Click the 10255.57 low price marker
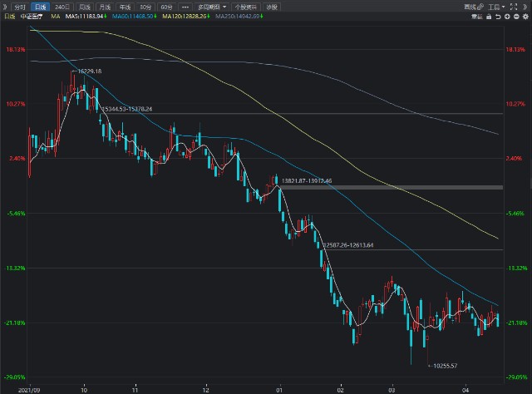Image resolution: width=532 pixels, height=394 pixels. 441,365
